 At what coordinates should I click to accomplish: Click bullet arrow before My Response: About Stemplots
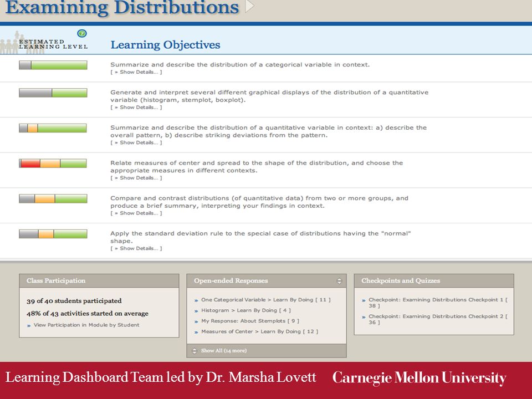(x=196, y=321)
